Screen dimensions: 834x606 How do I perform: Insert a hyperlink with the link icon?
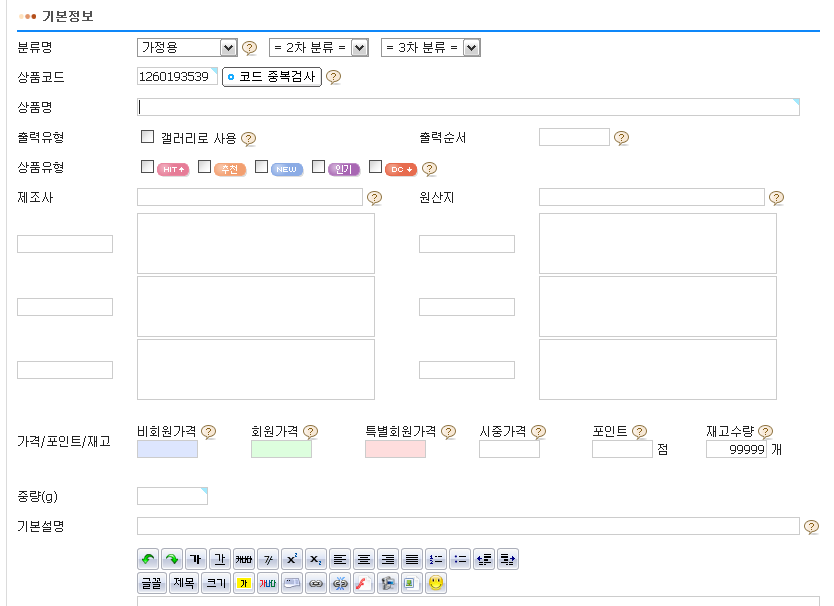coord(316,583)
